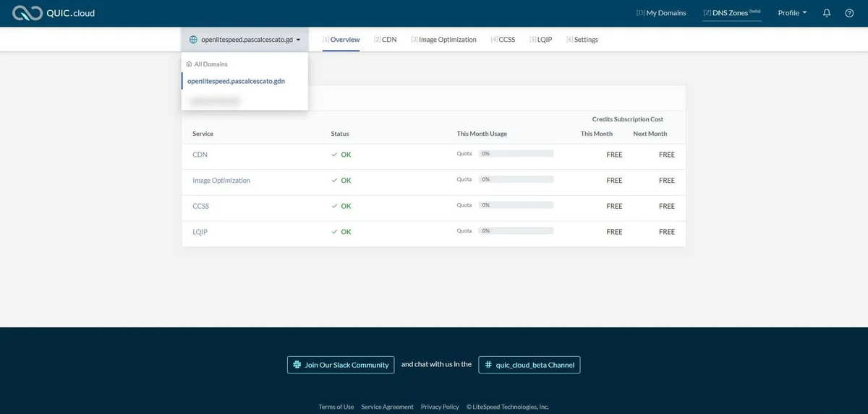Click the hash icon on quic_cloud_beta Channel
The width and height of the screenshot is (868, 414).
pos(488,365)
